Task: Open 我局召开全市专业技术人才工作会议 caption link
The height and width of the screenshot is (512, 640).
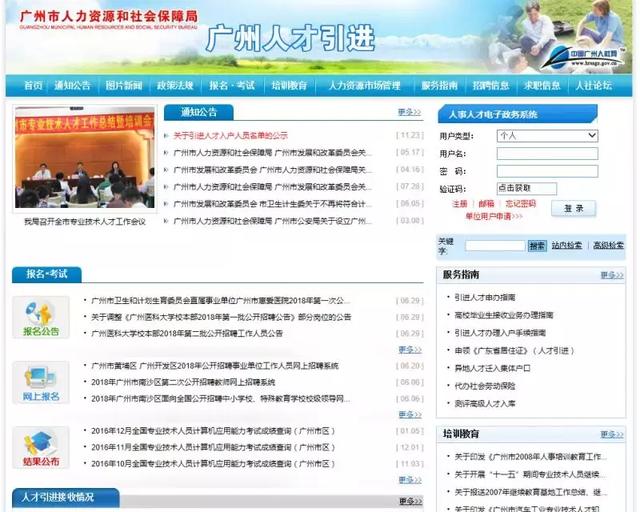Action: pyautogui.click(x=85, y=222)
